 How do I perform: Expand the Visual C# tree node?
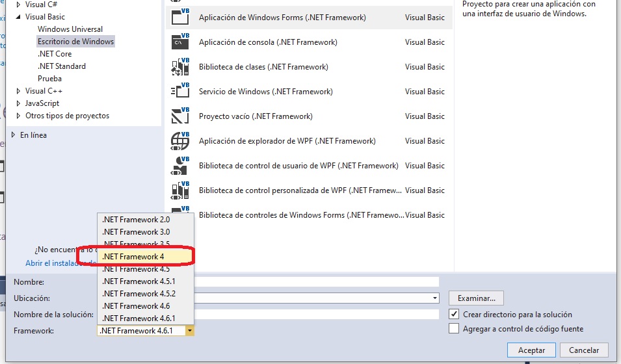(x=18, y=5)
